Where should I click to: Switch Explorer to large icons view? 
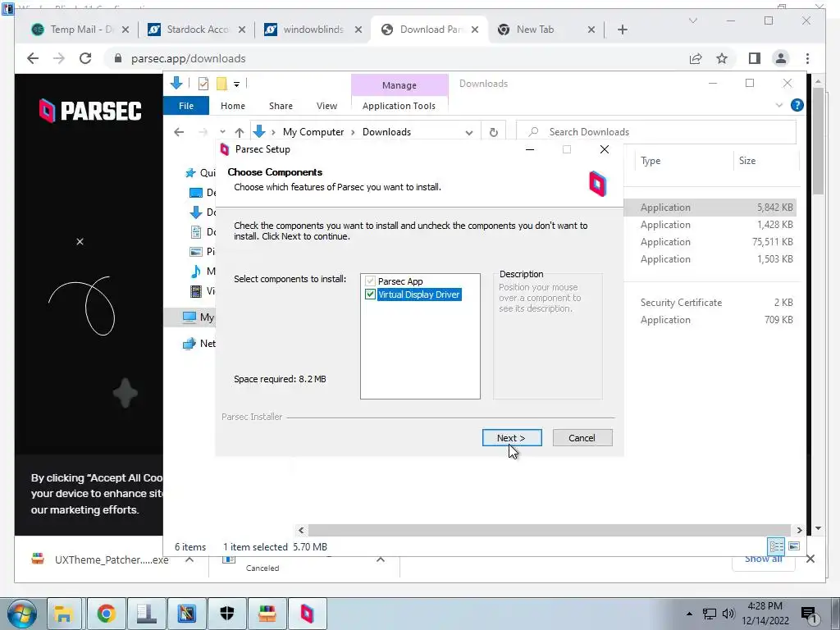tap(794, 546)
